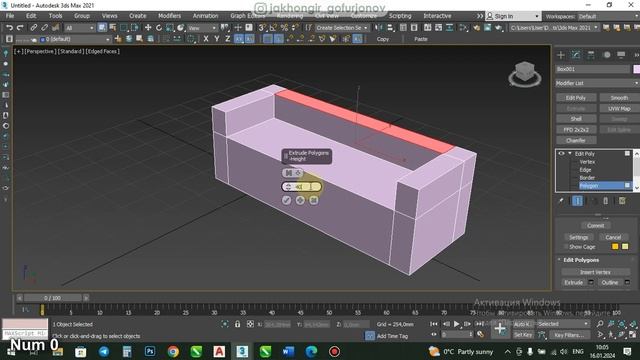Add the Shell modifier button
The width and height of the screenshot is (640, 360).
pos(576,119)
